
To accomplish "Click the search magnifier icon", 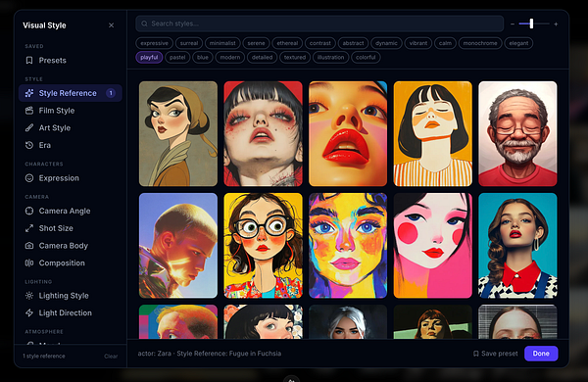I will pyautogui.click(x=144, y=24).
